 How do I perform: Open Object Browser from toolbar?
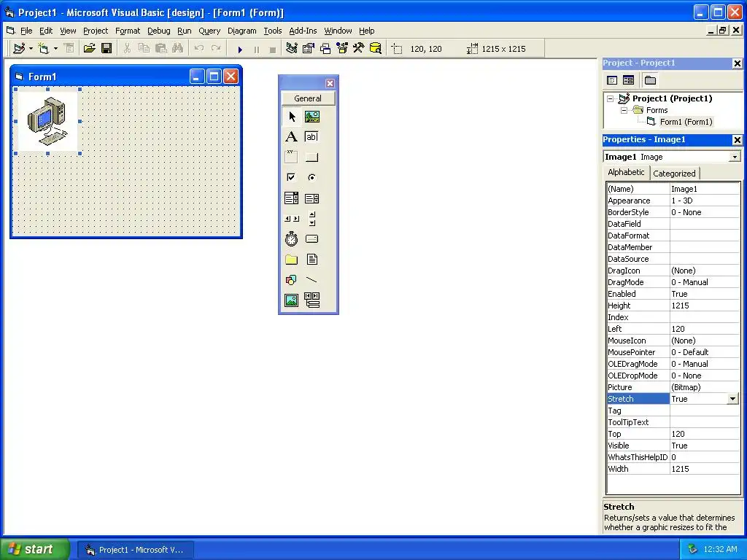tap(342, 48)
